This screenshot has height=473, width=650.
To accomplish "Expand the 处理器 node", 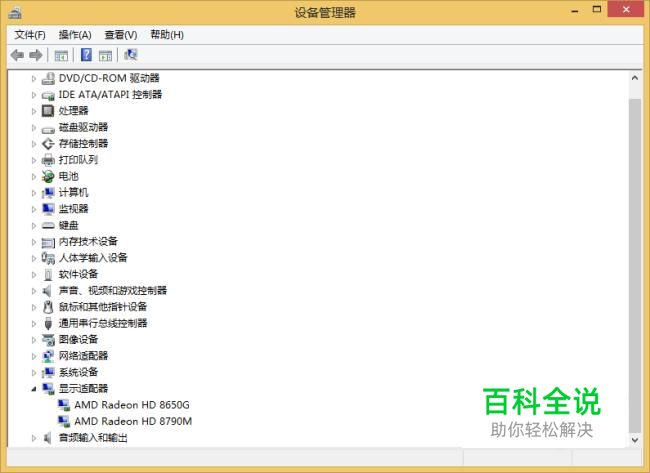I will click(34, 111).
